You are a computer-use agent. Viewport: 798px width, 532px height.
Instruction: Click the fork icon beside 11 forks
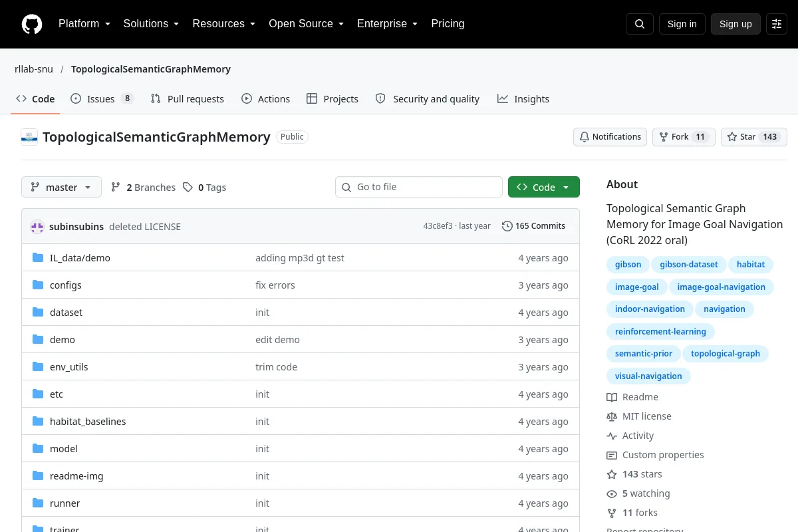(x=612, y=513)
